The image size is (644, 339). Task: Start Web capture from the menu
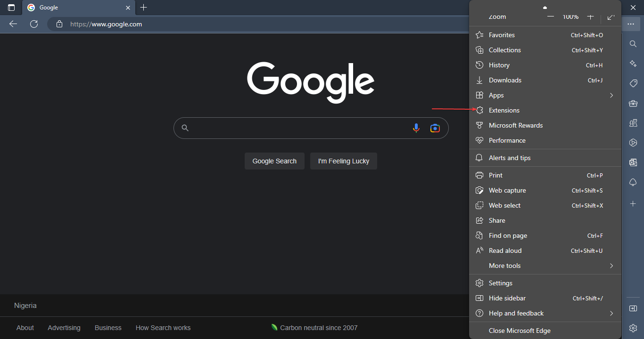tap(545, 190)
